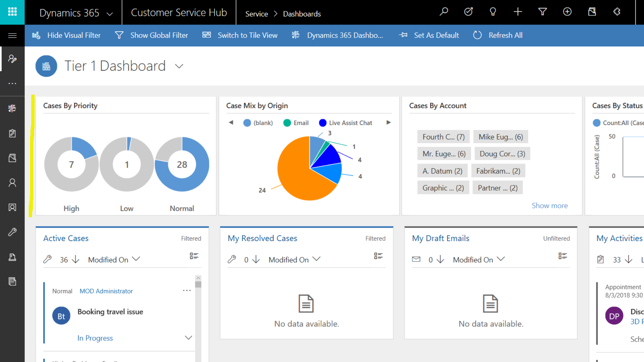Click the sidebar ellipsis more icon
Screen dimensions: 644x362
click(12, 83)
